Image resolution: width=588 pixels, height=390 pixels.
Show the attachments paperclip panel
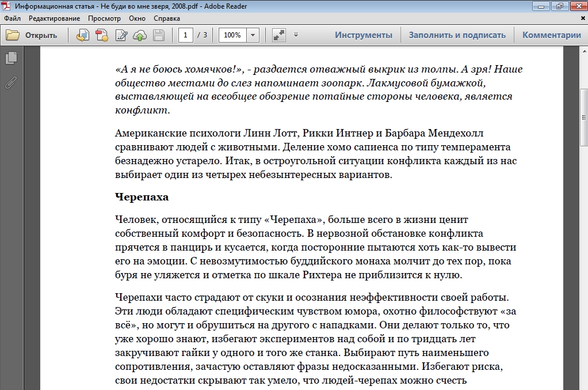[12, 82]
